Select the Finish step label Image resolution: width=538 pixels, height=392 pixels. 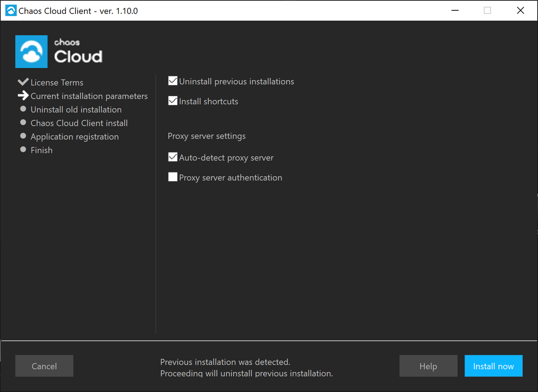point(41,150)
